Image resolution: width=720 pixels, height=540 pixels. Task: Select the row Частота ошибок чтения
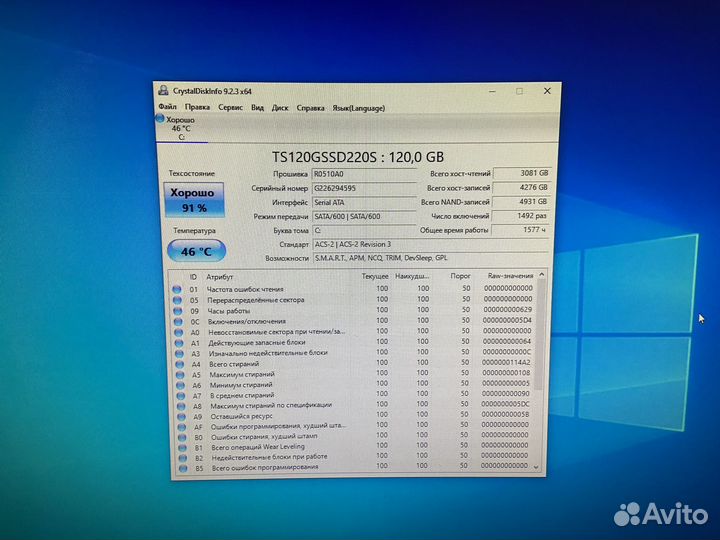point(352,289)
